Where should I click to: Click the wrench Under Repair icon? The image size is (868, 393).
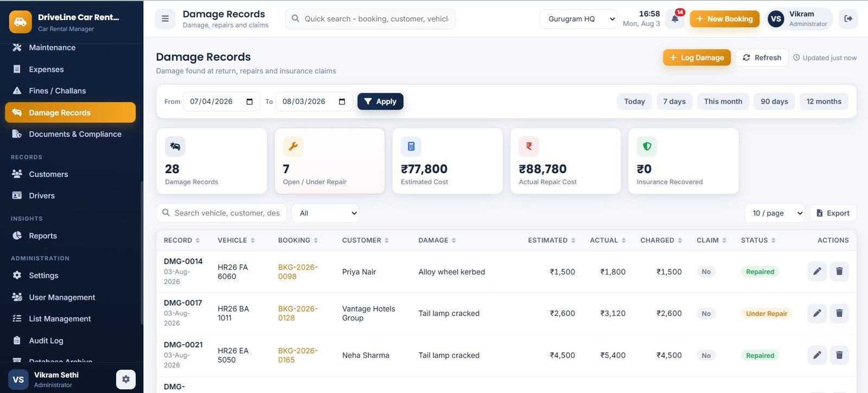[x=293, y=147]
